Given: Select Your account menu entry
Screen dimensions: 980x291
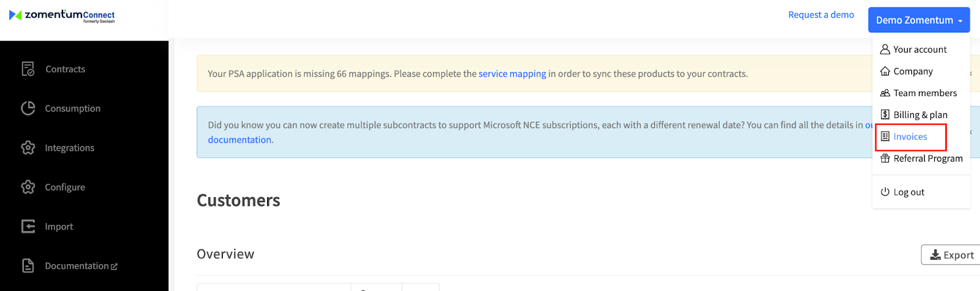Looking at the screenshot, I should coord(921,49).
